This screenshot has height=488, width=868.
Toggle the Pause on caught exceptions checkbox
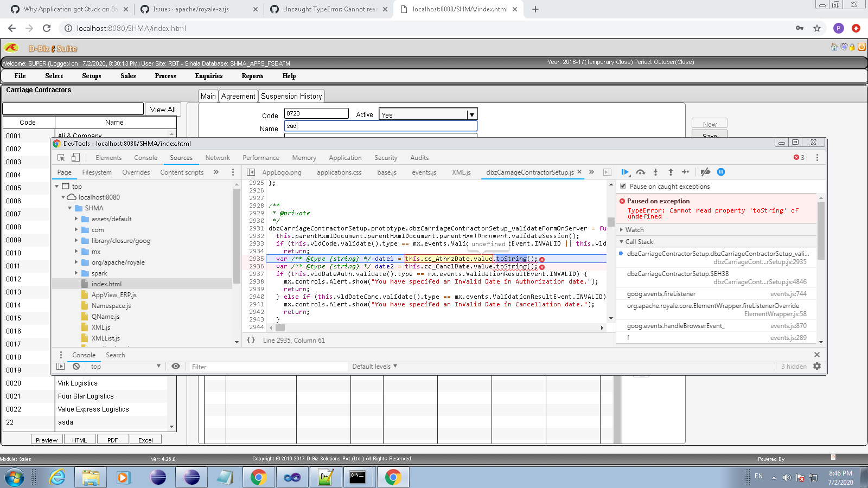point(623,186)
